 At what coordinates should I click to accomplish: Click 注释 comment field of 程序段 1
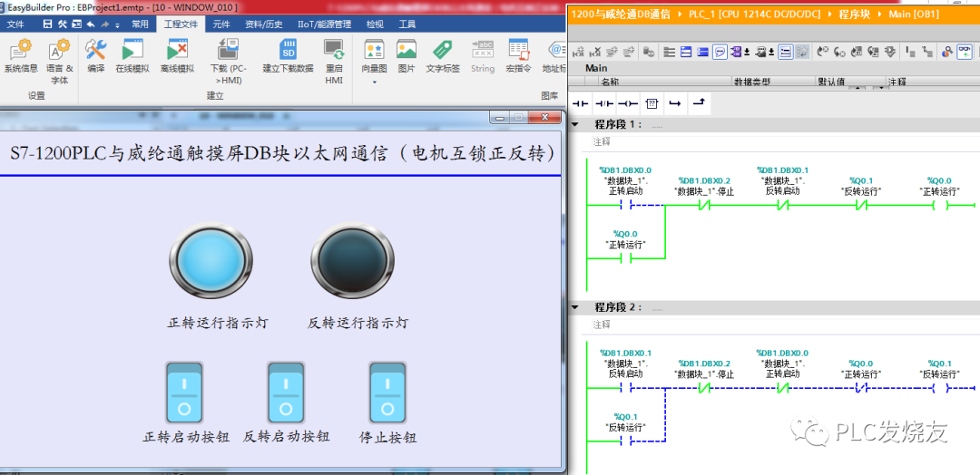click(785, 142)
